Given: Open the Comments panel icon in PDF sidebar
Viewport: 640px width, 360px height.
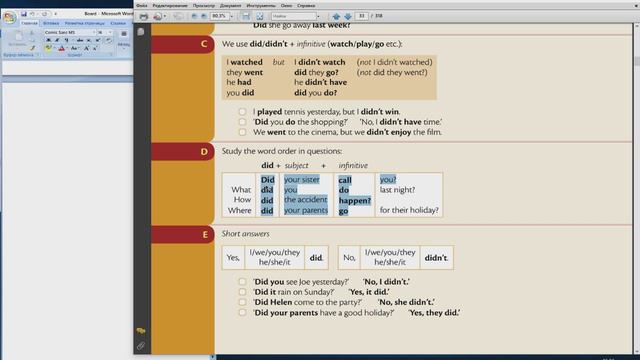Looking at the screenshot, I should click(141, 330).
